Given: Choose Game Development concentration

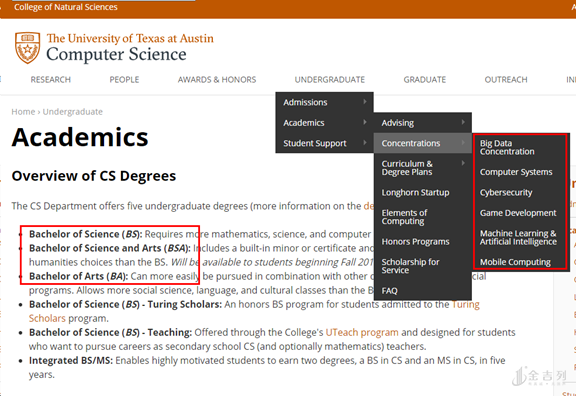Looking at the screenshot, I should pos(520,213).
